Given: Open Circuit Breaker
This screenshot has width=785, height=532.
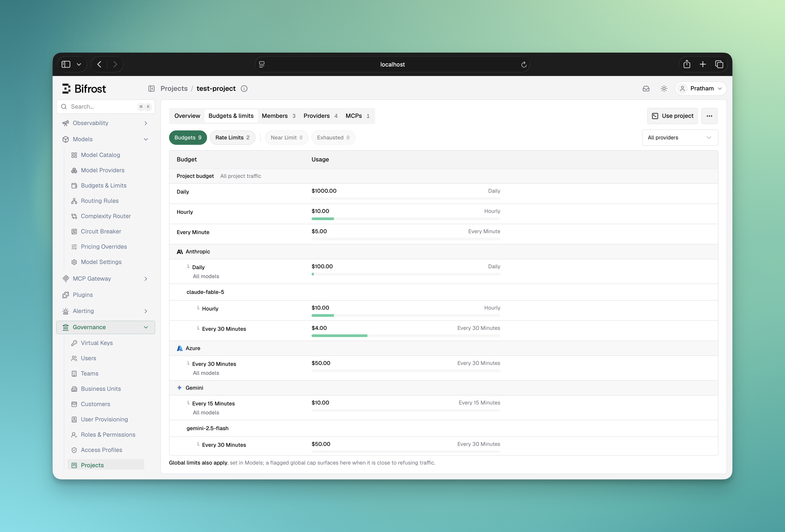Looking at the screenshot, I should pos(101,231).
